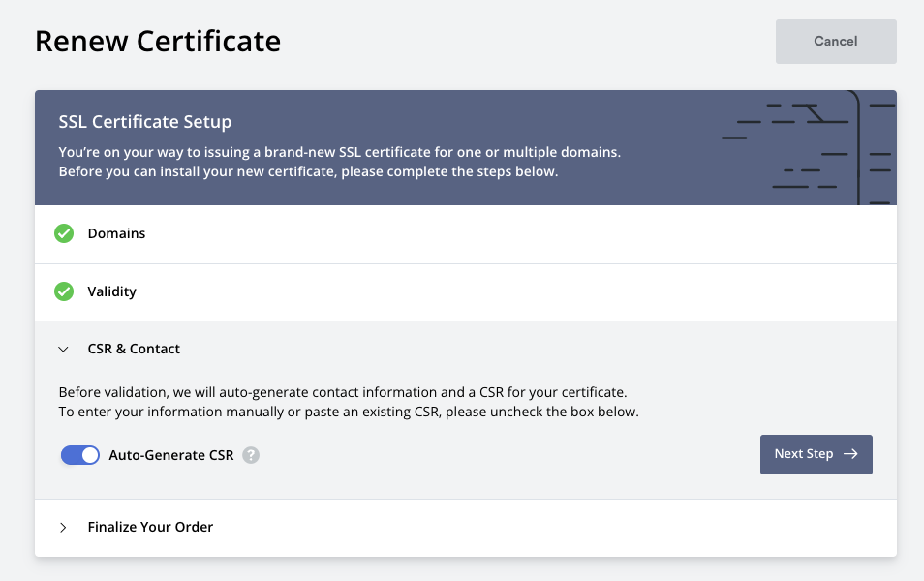Open the Auto-Generate CSR help question mark
This screenshot has width=924, height=581.
point(251,455)
